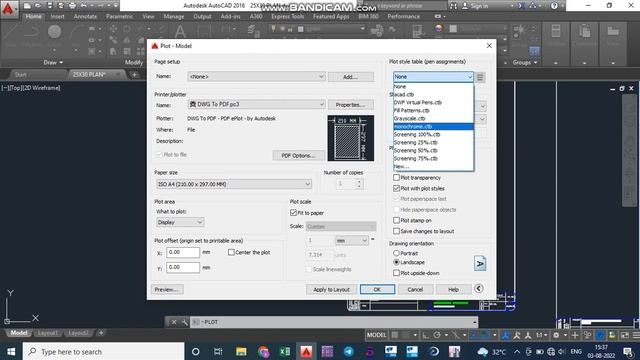Image resolution: width=640 pixels, height=360 pixels.
Task: Click the Cancel button
Action: pos(415,289)
